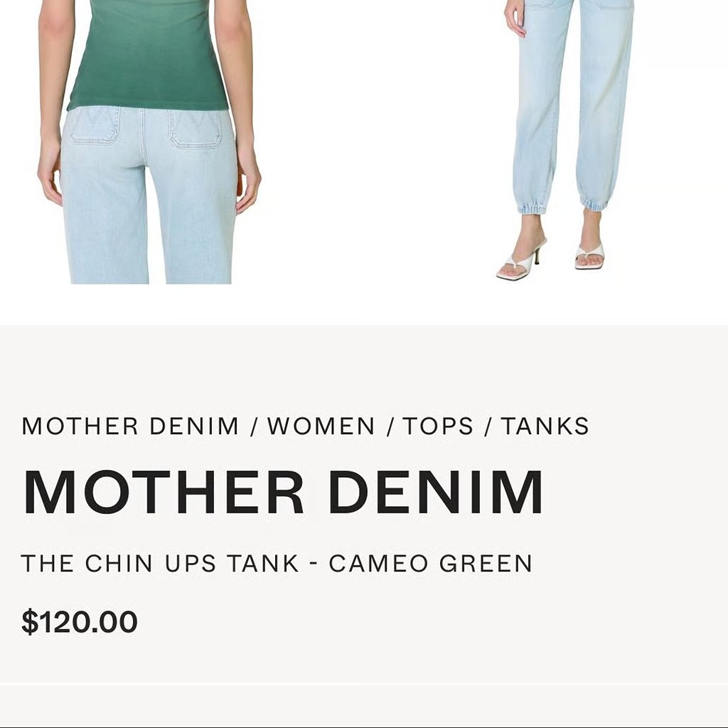This screenshot has height=728, width=728.
Task: Navigate to the TANKS breadcrumb category
Action: (x=545, y=427)
